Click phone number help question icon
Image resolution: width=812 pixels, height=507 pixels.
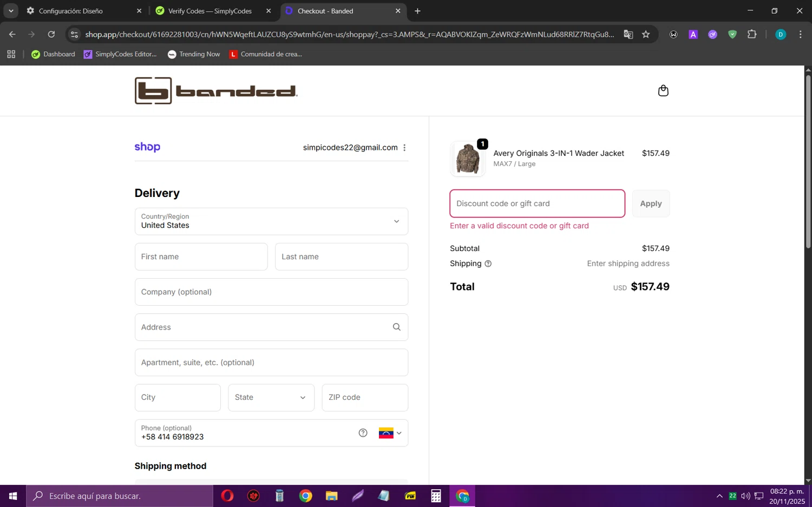tap(363, 433)
